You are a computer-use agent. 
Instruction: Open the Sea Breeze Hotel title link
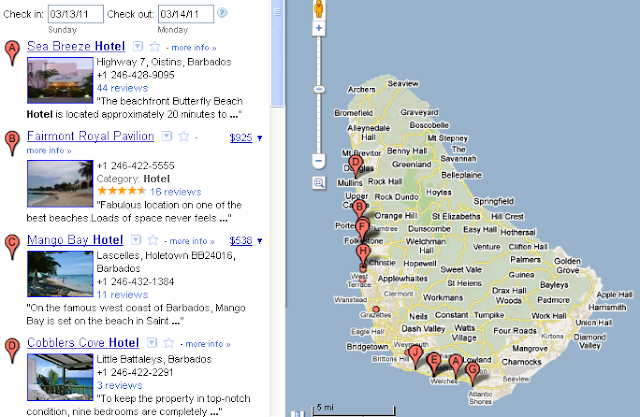tap(76, 47)
